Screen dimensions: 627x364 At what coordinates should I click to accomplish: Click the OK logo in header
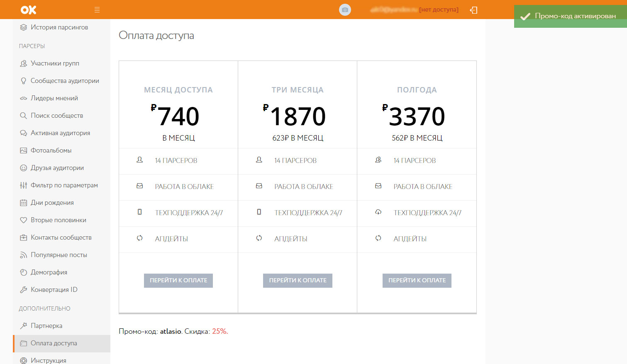29,10
